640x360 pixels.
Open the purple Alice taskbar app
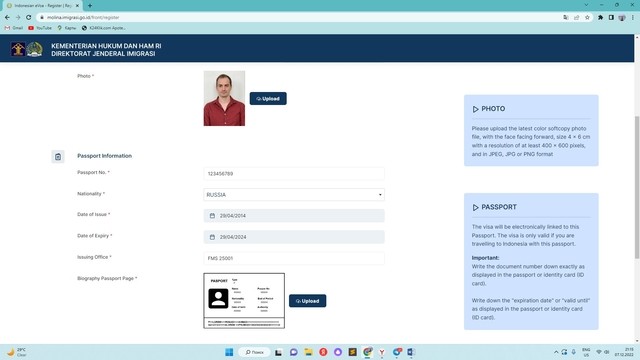pyautogui.click(x=338, y=352)
